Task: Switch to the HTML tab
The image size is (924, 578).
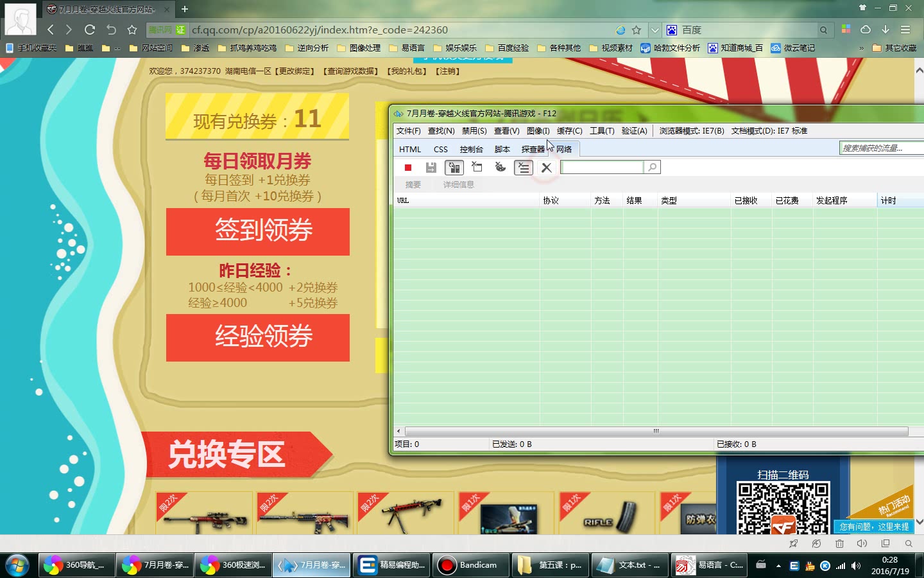Action: [x=410, y=149]
